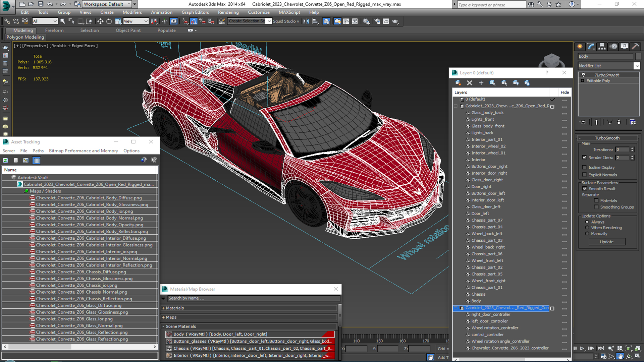Click Pin Stack icon under modifier stack
This screenshot has height=362, width=644.
583,122
